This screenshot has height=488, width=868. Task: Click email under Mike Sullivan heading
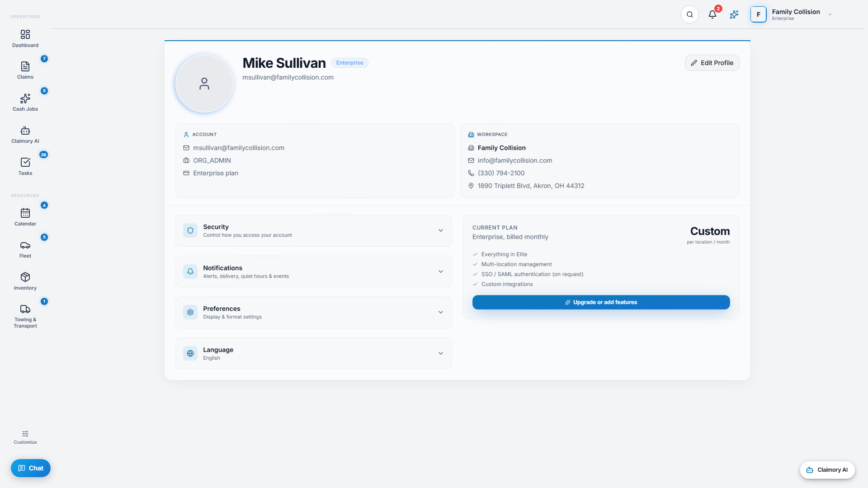click(x=288, y=77)
